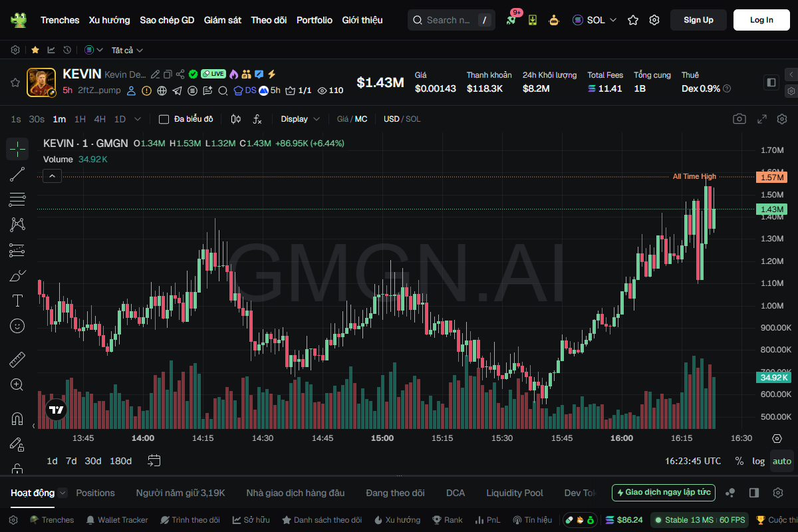
Task: Open the Display dropdown
Action: tap(300, 119)
